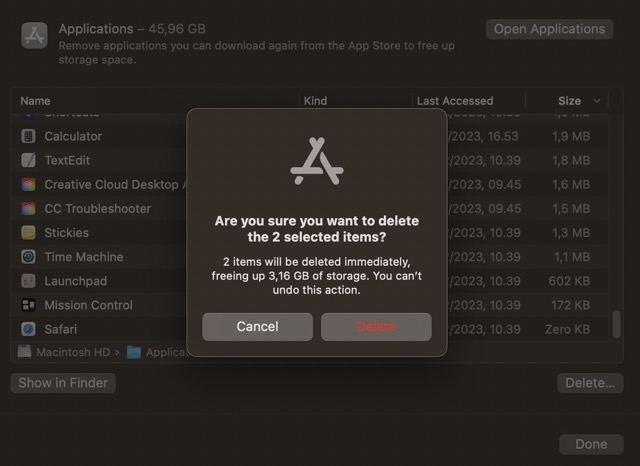Cancel the delete confirmation dialog
The width and height of the screenshot is (640, 466).
pos(257,327)
